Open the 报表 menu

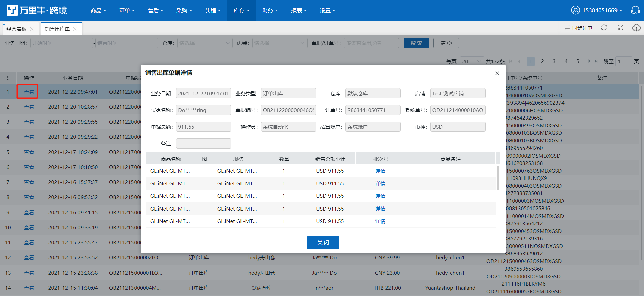coord(299,11)
